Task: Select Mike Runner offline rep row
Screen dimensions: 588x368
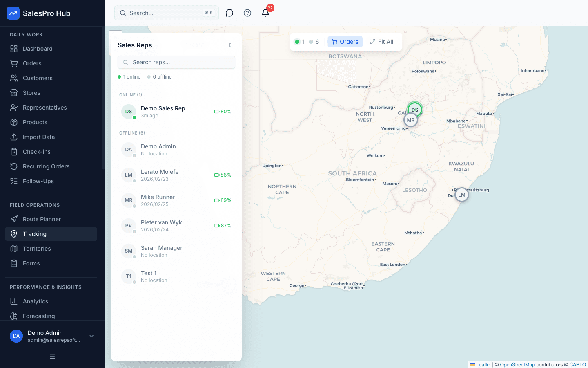Action: pos(176,200)
